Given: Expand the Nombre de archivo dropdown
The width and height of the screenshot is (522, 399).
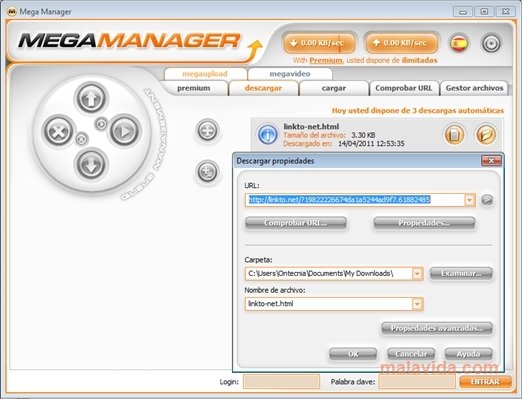Looking at the screenshot, I should [x=417, y=304].
